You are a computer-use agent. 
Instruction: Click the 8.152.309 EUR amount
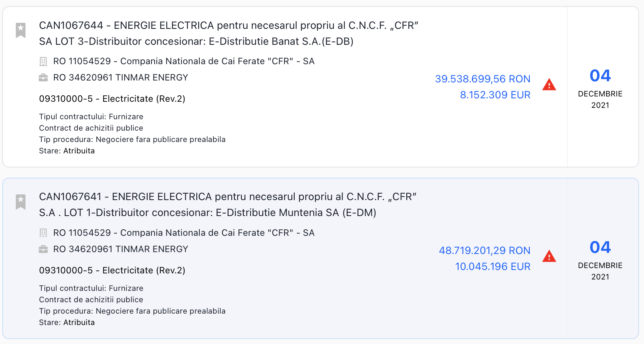point(495,95)
